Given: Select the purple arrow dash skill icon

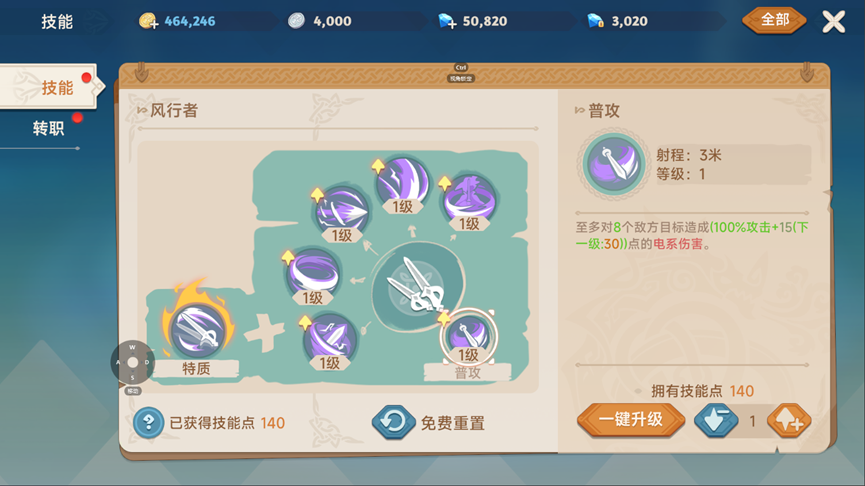Looking at the screenshot, I should click(x=341, y=211).
